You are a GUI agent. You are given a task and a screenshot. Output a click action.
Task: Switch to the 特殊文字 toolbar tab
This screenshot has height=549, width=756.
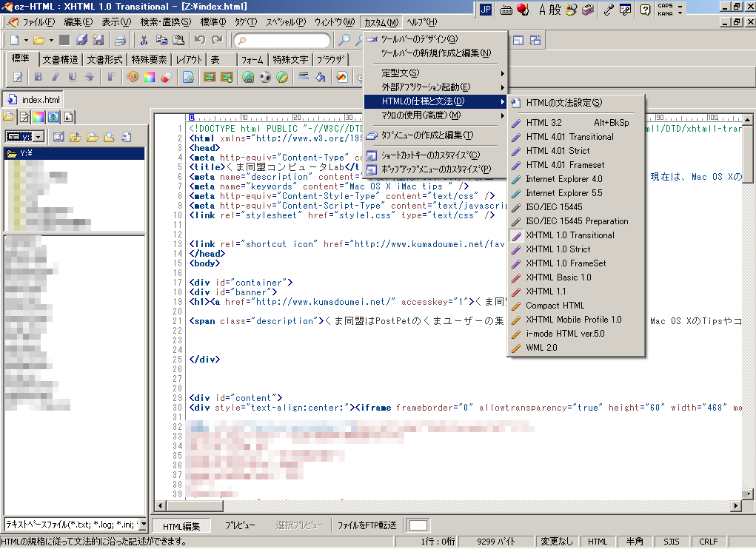[x=290, y=60]
